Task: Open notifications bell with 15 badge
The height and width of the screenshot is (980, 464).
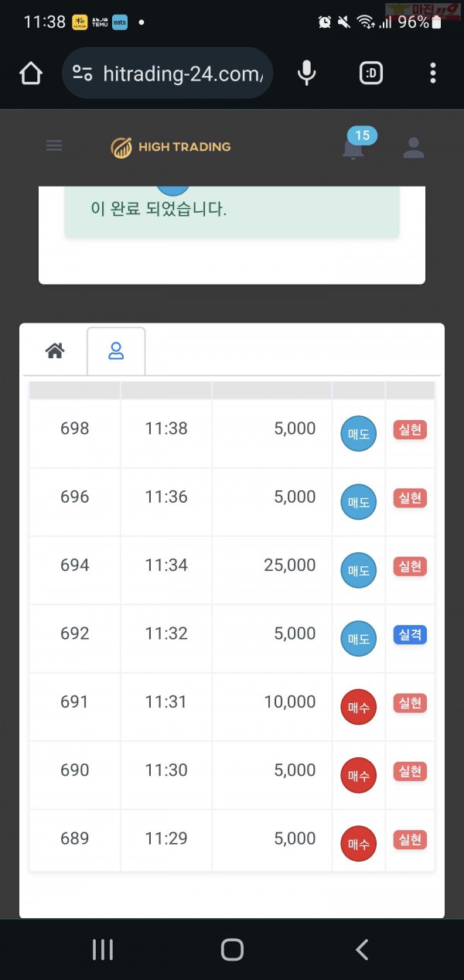Action: pos(354,145)
